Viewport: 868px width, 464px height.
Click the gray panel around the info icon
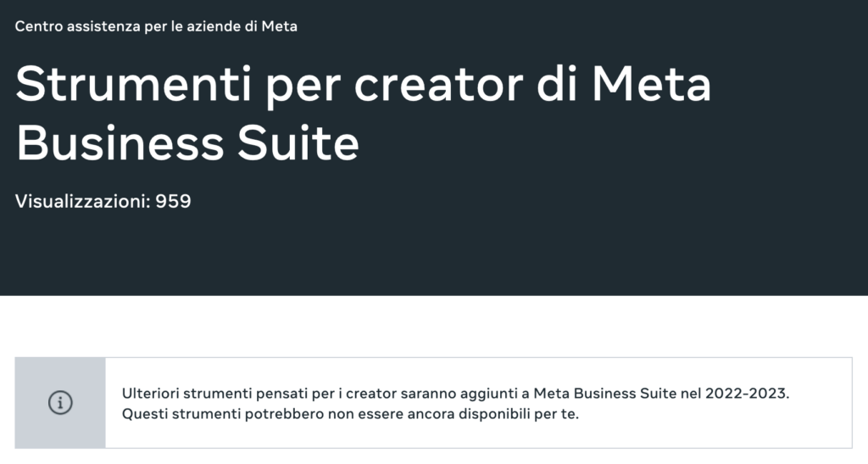pyautogui.click(x=60, y=403)
